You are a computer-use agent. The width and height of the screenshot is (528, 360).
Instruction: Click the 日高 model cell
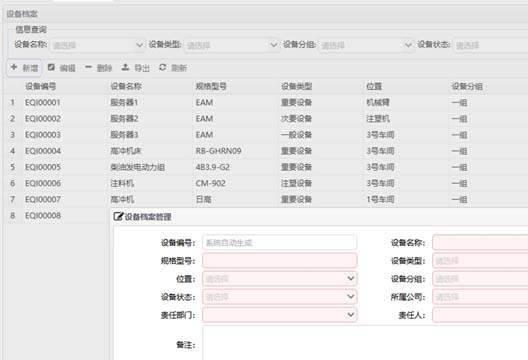(203, 199)
